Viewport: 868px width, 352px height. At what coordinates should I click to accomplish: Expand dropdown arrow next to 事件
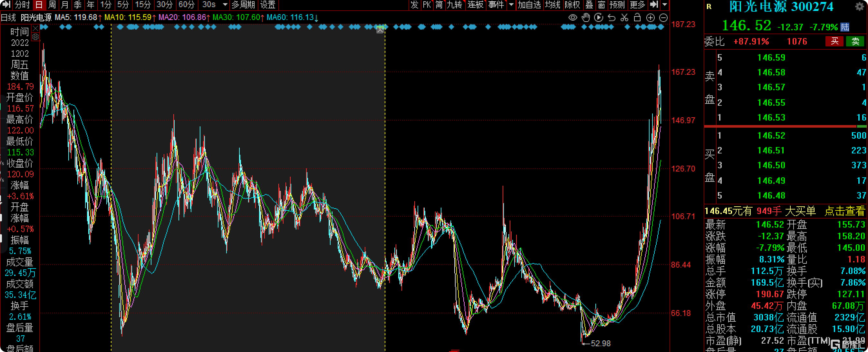click(511, 5)
